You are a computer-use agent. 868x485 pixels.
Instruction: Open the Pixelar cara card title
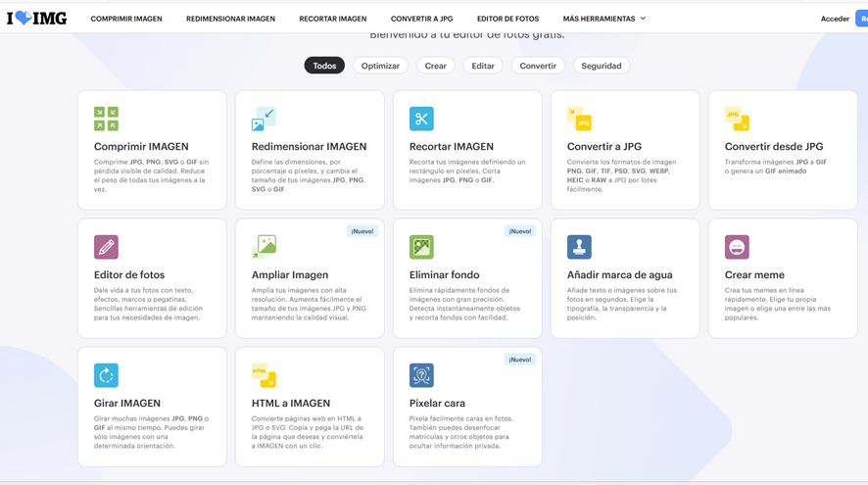pyautogui.click(x=437, y=403)
